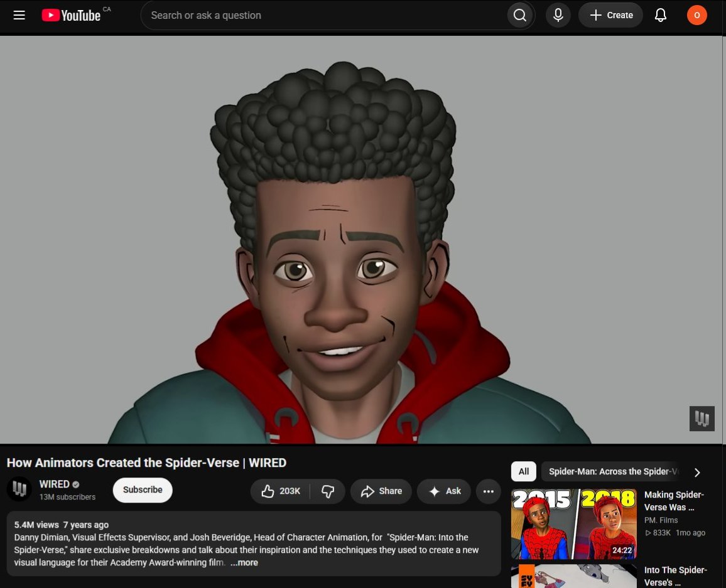Dislike the video with thumbs down

click(328, 491)
